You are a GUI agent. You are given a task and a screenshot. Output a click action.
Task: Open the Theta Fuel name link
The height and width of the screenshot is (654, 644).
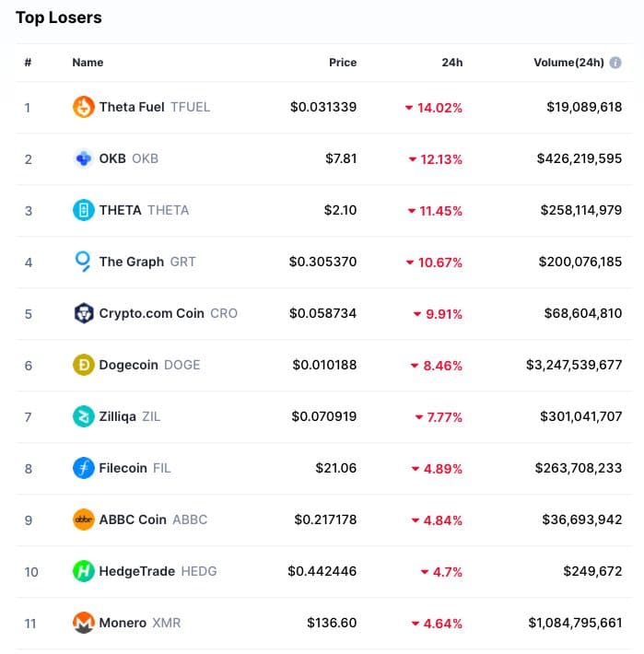click(132, 107)
